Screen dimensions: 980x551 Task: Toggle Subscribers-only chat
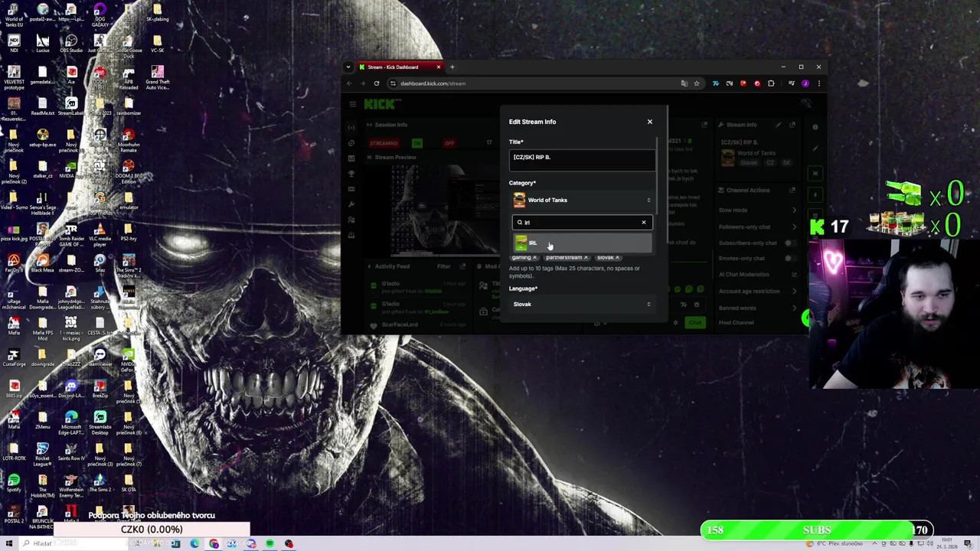(790, 243)
